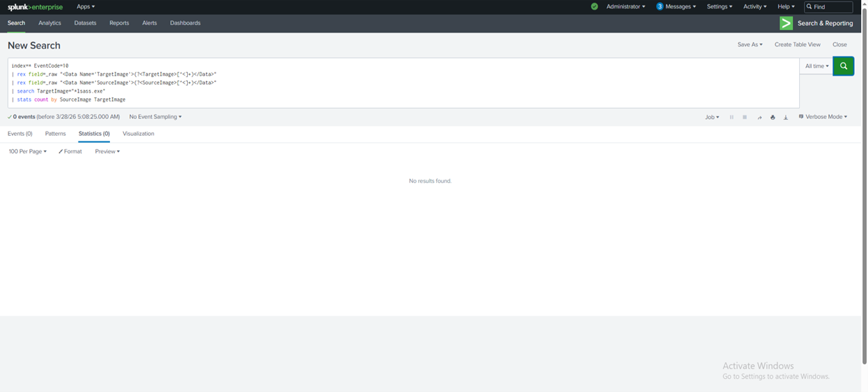
Task: Go to the Dashboards nav tab
Action: pos(185,23)
